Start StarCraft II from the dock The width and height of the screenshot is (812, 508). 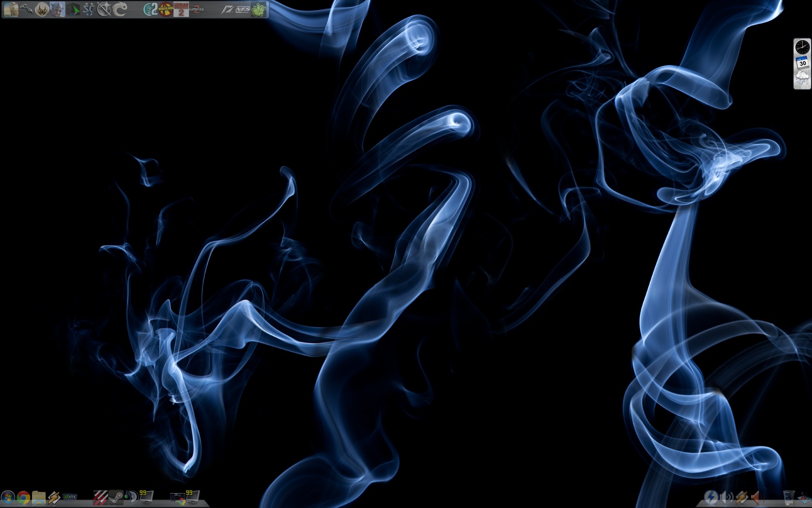(x=88, y=9)
